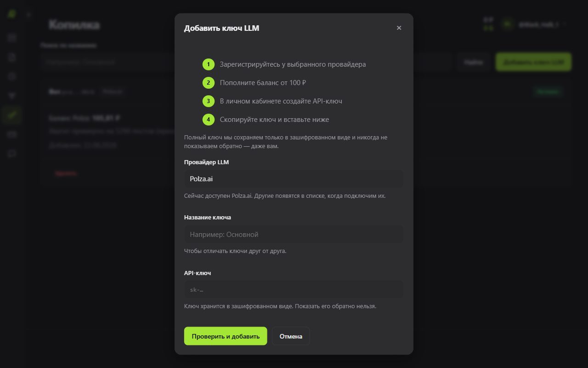Open the user account menu in the header

tap(534, 24)
